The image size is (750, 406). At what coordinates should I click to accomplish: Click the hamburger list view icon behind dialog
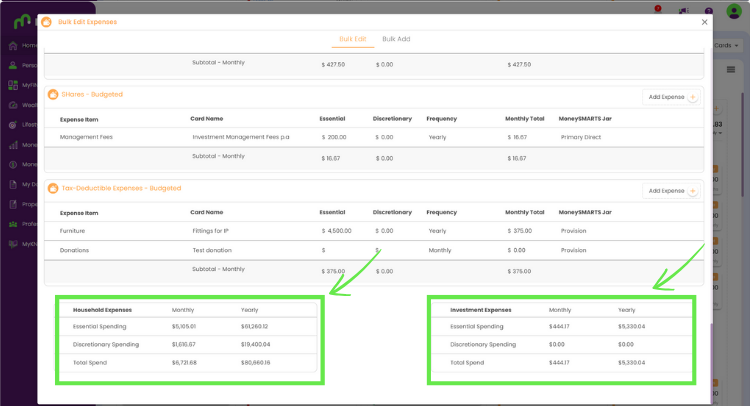(x=731, y=70)
